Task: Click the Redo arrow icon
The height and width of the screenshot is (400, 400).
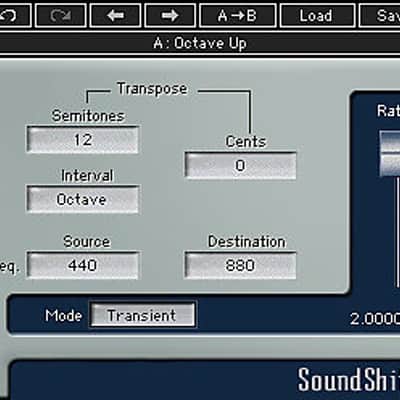Action: pos(61,15)
